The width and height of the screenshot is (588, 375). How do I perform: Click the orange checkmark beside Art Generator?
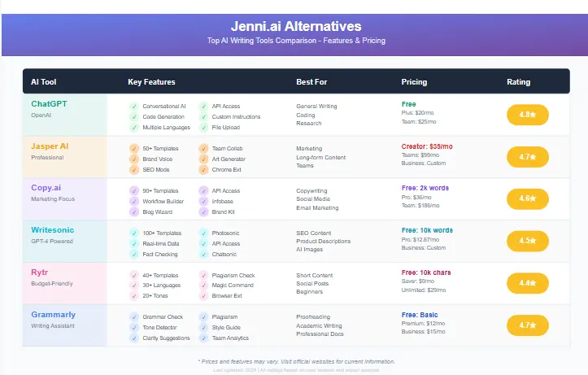pos(203,159)
